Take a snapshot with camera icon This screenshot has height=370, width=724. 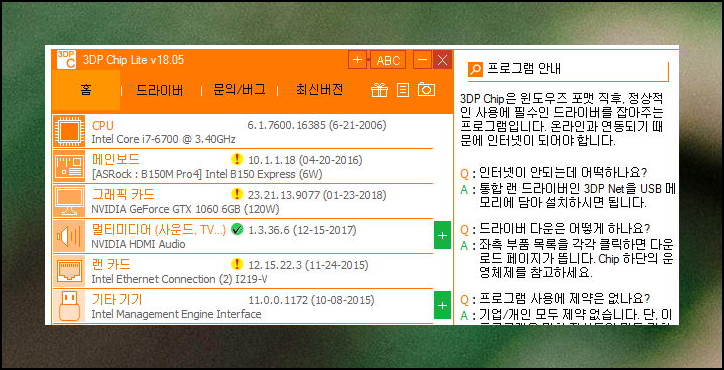coord(426,90)
